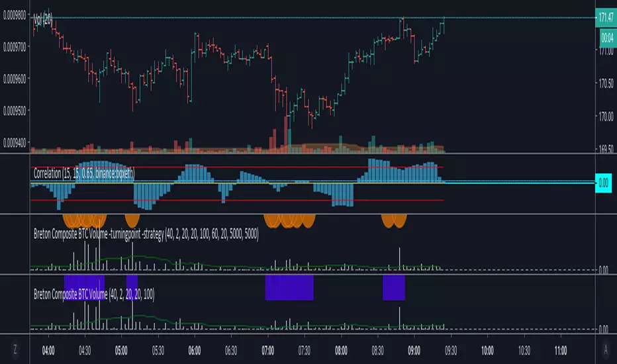The image size is (617, 364).
Task: Click the 00:04 bar countdown tag
Action: [x=608, y=38]
